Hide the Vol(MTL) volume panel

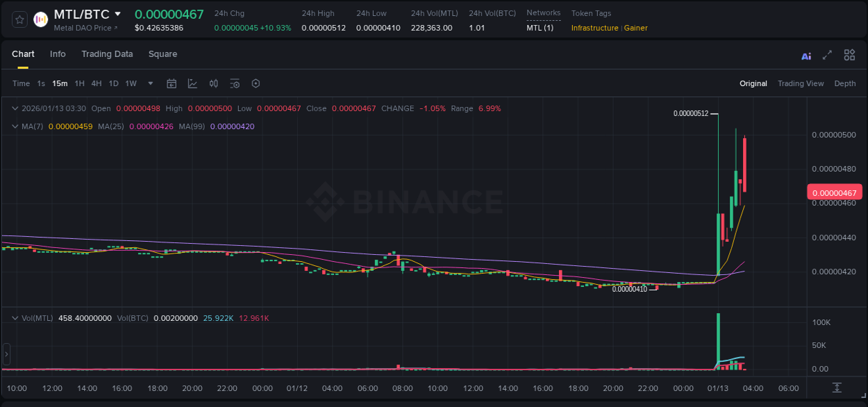tap(15, 317)
